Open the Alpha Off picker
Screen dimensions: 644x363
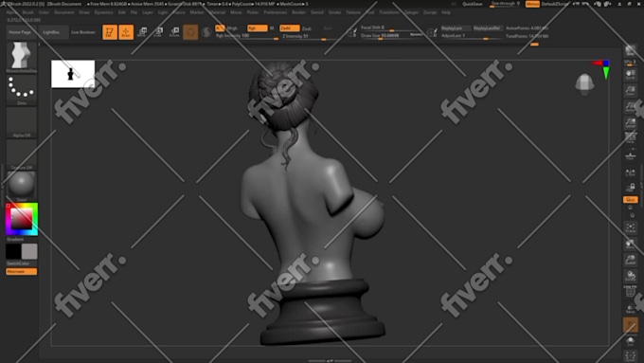22,120
